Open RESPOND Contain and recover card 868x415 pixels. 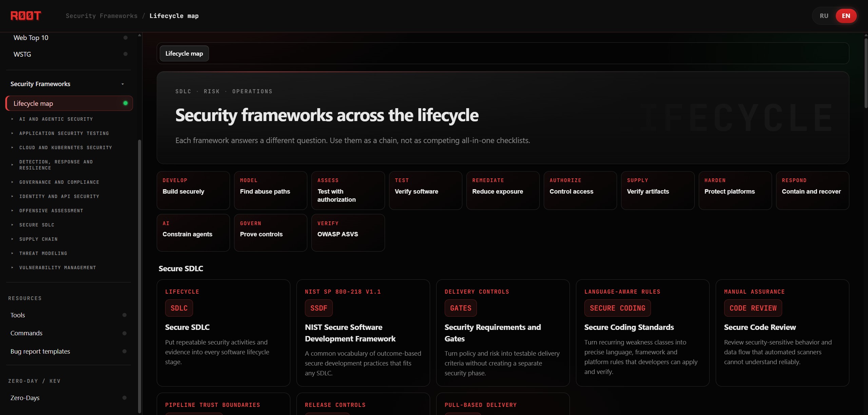point(812,191)
